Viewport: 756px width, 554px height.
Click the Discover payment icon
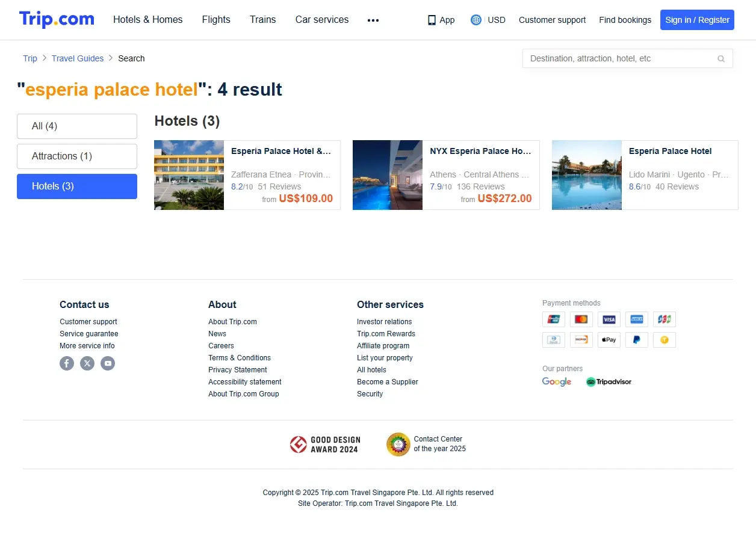click(581, 340)
